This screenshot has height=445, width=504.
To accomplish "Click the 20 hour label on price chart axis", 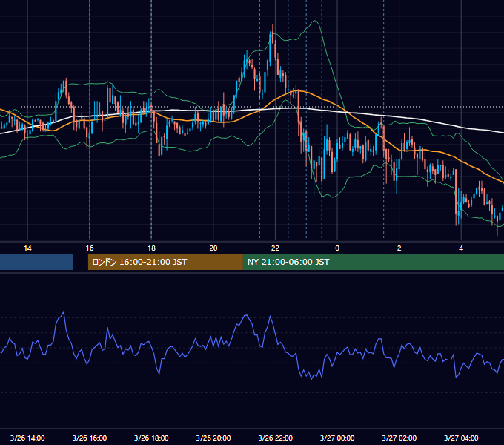I will (x=213, y=248).
